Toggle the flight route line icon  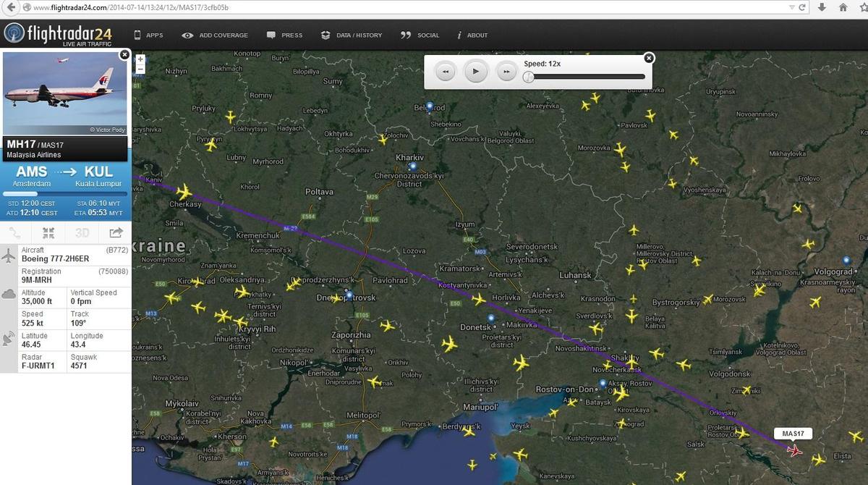pyautogui.click(x=16, y=232)
